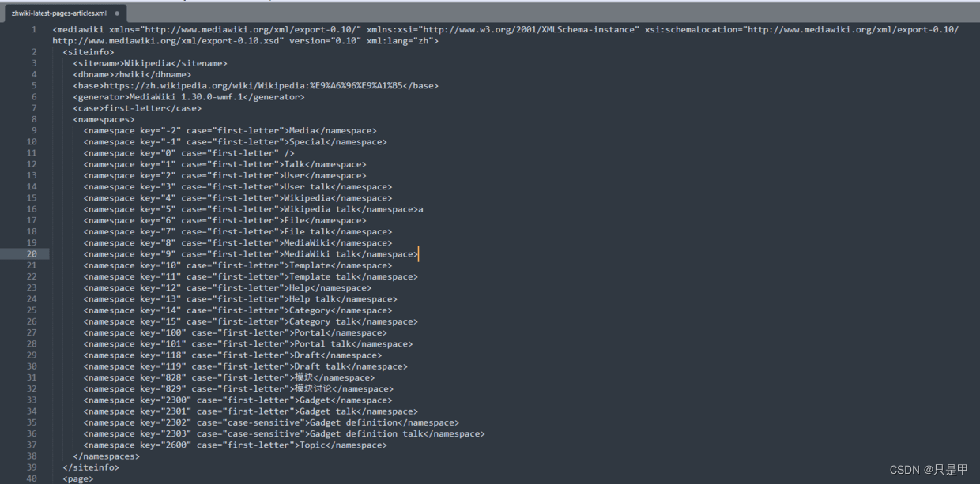Click the opening namespaces tag
This screenshot has height=484, width=980.
(104, 119)
